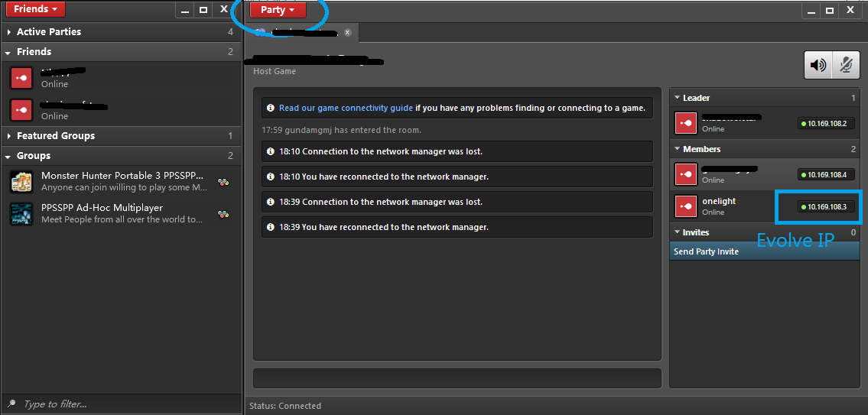
Task: Collapse the Friends list section
Action: (x=8, y=52)
